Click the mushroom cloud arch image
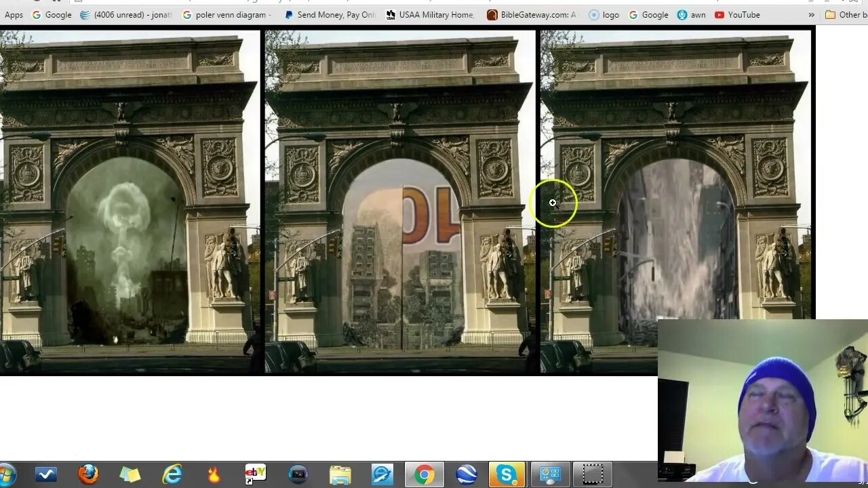Screen dimensions: 868x488 coord(130,201)
